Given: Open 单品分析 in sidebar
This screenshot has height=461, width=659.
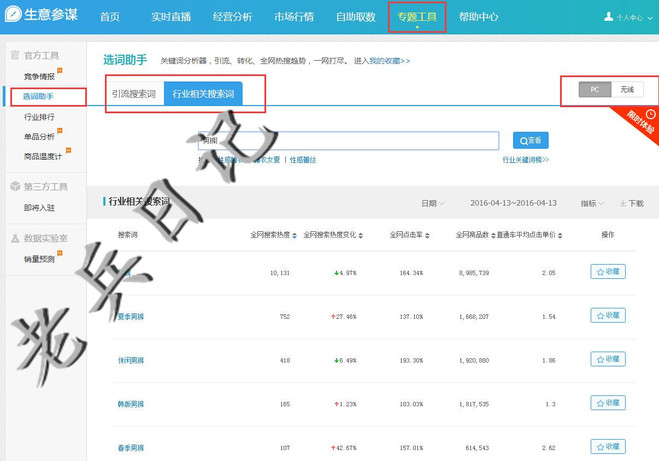Looking at the screenshot, I should coord(39,137).
